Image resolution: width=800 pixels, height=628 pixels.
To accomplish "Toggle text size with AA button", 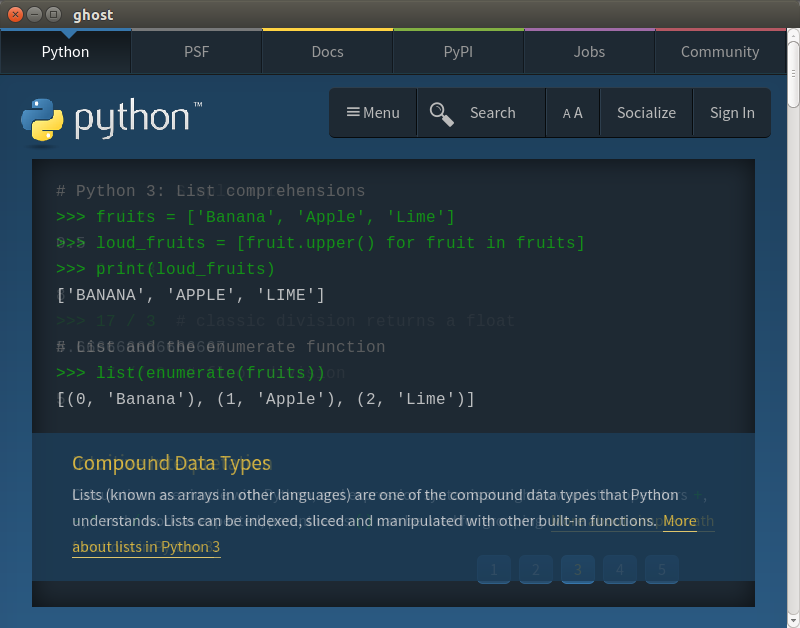I will click(x=572, y=113).
